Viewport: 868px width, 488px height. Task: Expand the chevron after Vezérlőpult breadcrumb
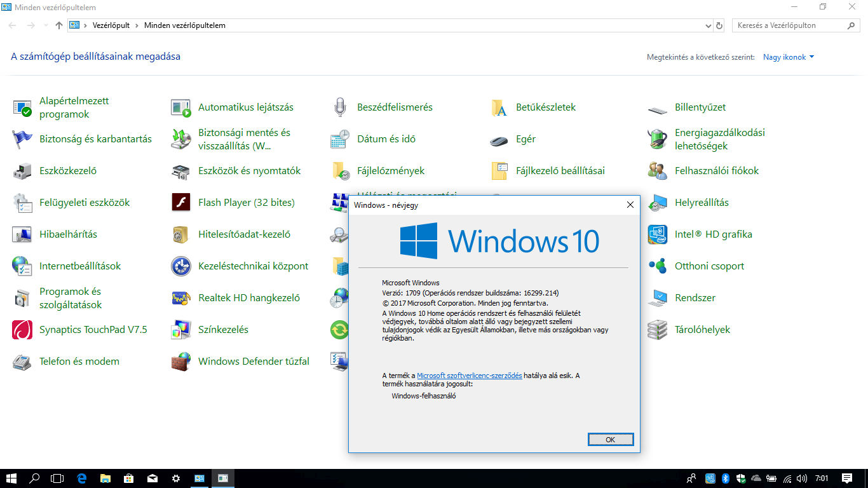click(137, 25)
